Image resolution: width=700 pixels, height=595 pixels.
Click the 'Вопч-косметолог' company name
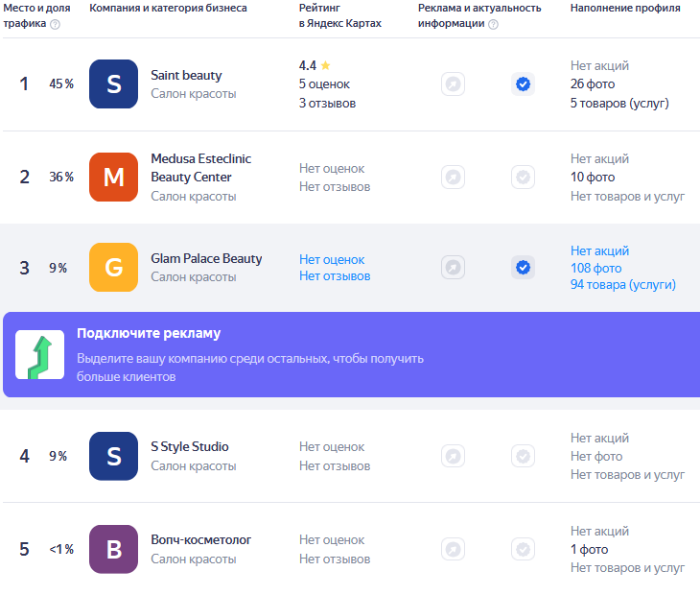click(x=201, y=539)
